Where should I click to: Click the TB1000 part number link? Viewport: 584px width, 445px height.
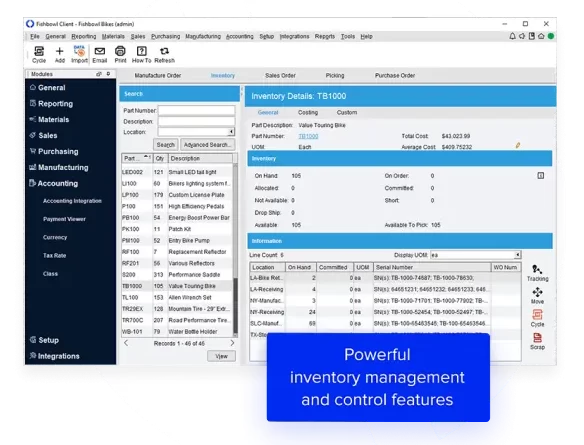tap(308, 136)
